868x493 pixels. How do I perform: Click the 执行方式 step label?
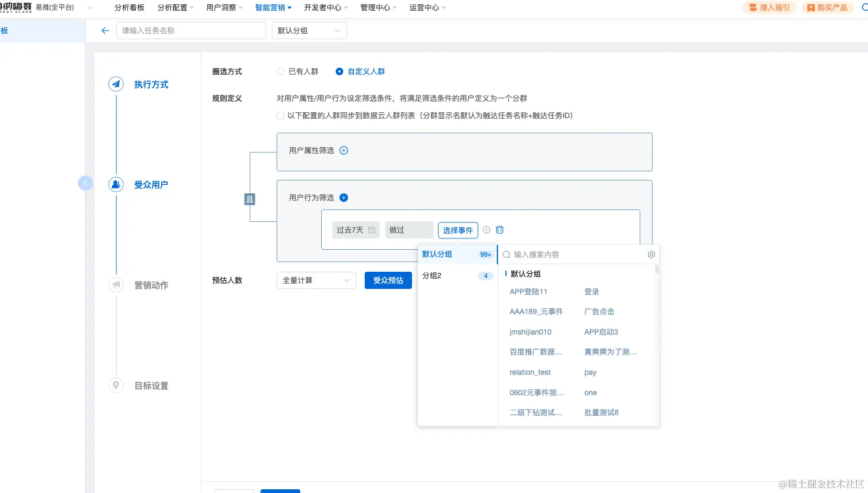pyautogui.click(x=151, y=84)
